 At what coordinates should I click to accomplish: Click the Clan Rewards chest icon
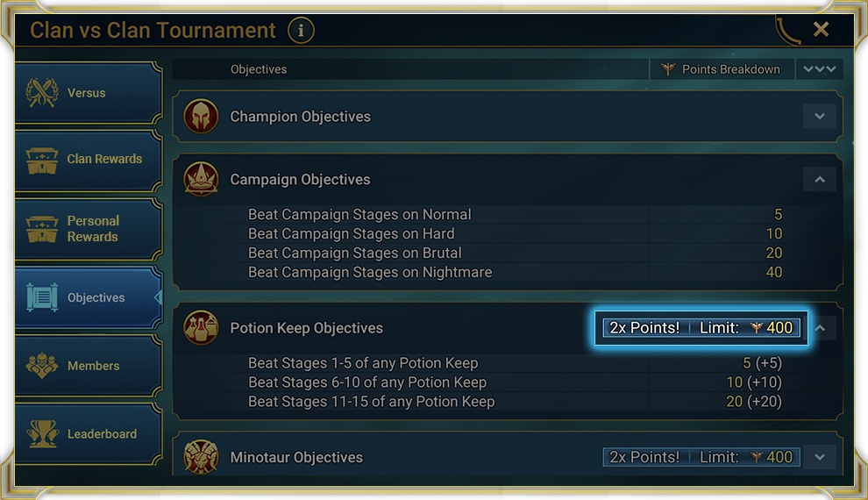42,160
